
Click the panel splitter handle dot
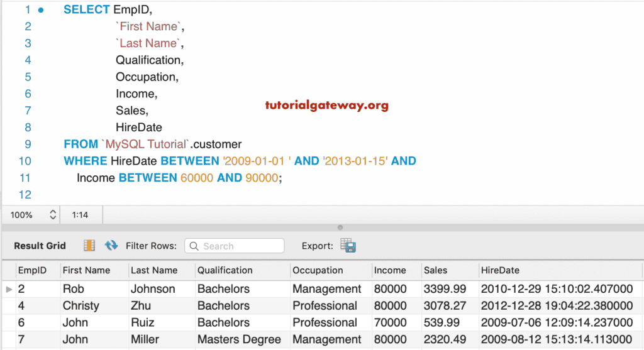click(340, 227)
